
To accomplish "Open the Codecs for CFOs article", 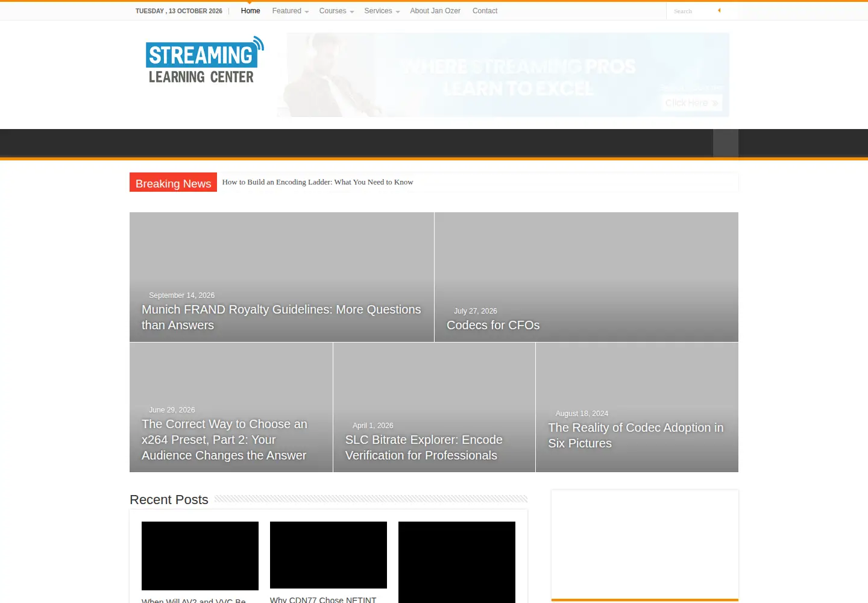I will (493, 325).
